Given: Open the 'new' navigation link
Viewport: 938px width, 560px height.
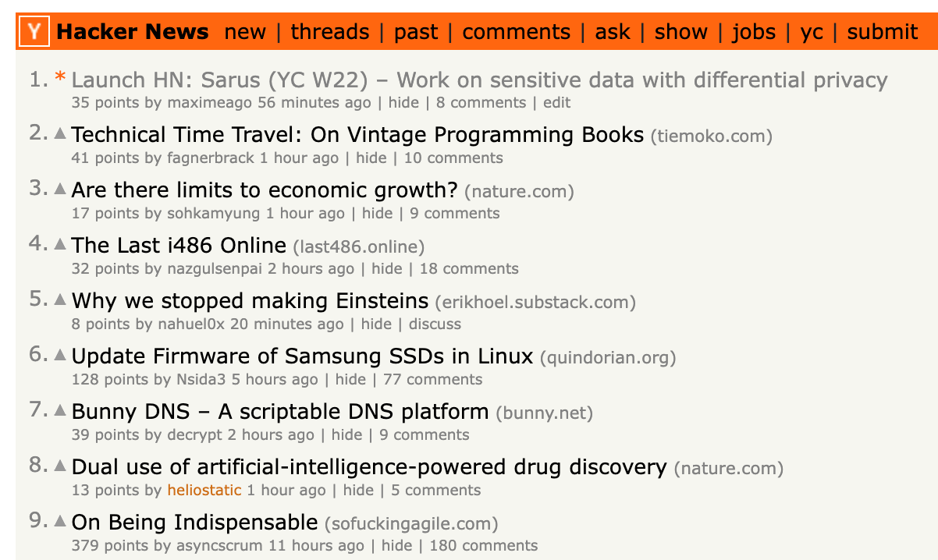Looking at the screenshot, I should pyautogui.click(x=245, y=32).
